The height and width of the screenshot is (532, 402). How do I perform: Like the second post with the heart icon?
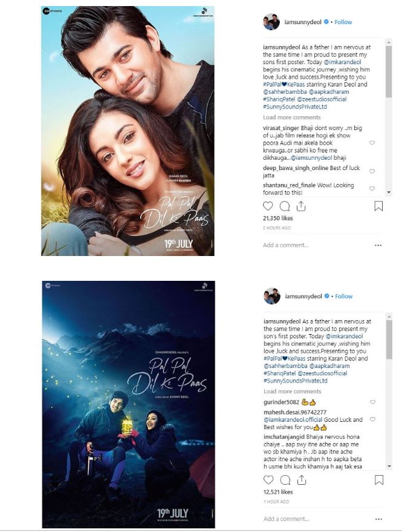point(268,480)
